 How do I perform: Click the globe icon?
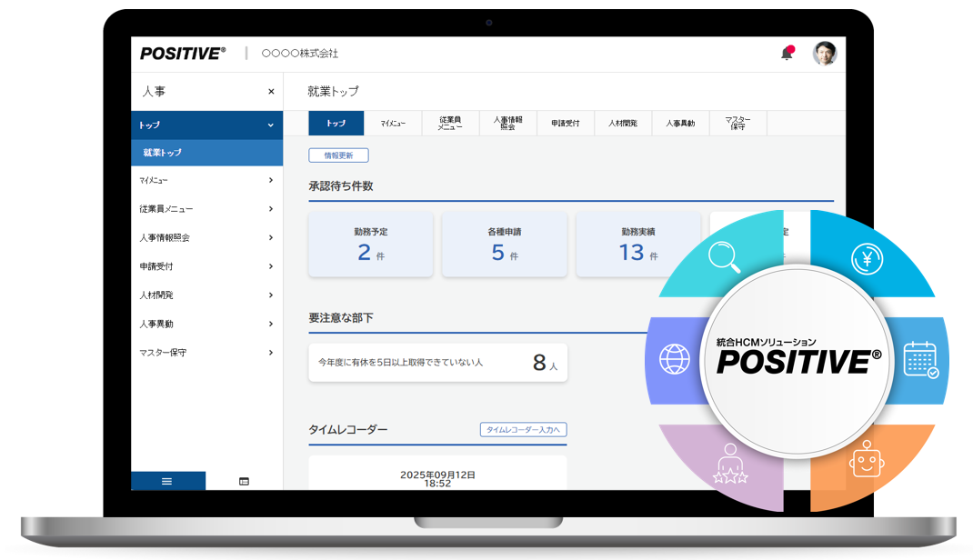tap(674, 359)
